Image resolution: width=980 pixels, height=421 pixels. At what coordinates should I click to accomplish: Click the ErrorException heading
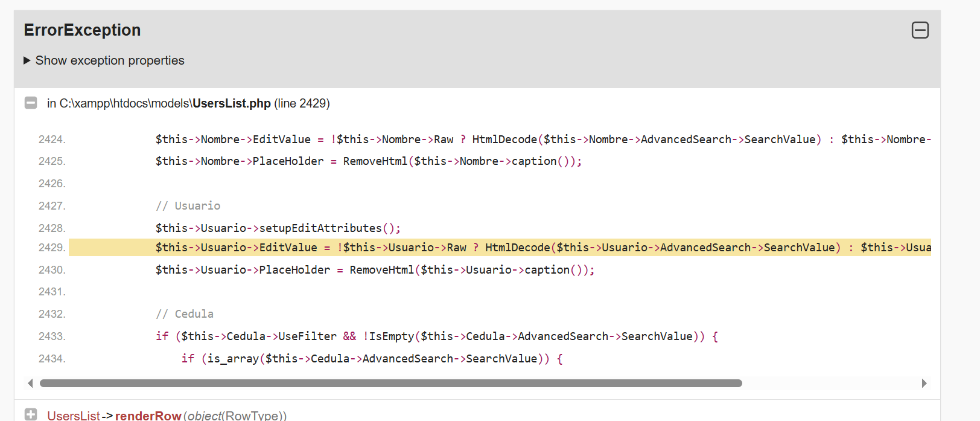click(x=82, y=30)
